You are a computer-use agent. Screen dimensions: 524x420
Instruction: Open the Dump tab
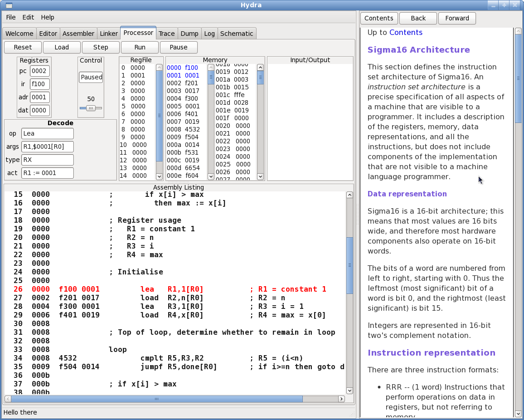189,34
